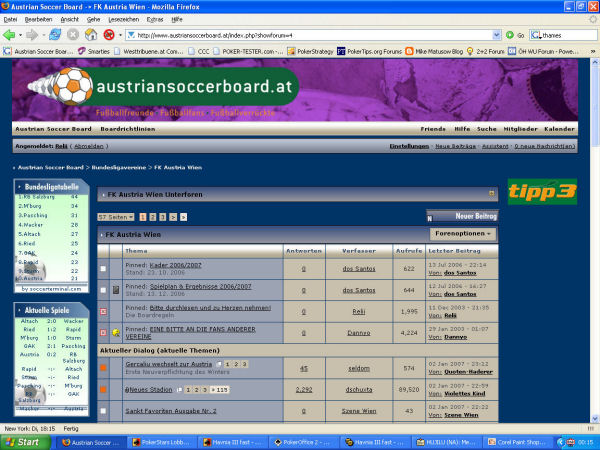Click the Neuer Beitrag button

click(462, 216)
